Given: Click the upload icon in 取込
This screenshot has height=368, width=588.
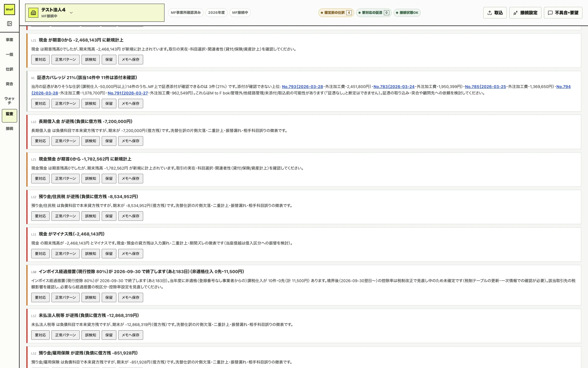Looking at the screenshot, I should [490, 13].
